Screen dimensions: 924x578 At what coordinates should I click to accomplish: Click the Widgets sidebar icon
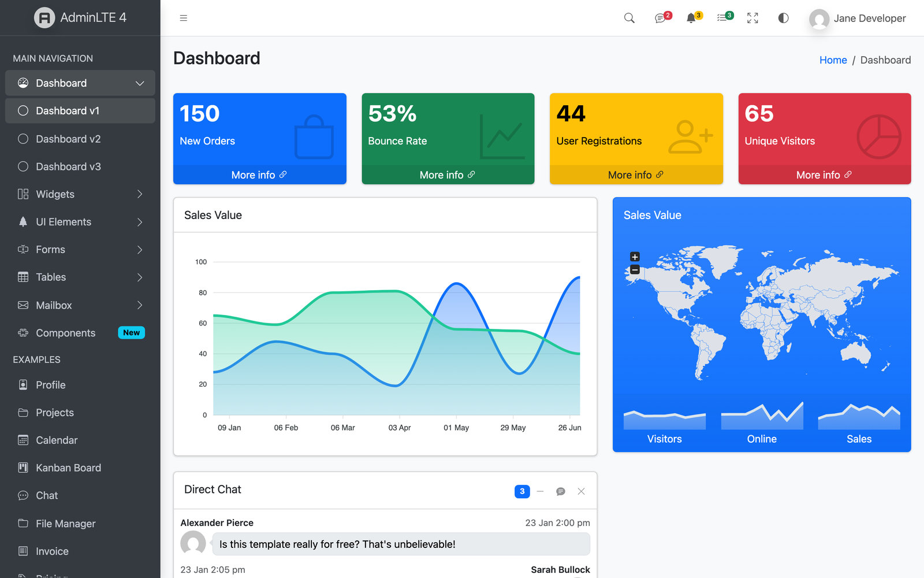[23, 194]
